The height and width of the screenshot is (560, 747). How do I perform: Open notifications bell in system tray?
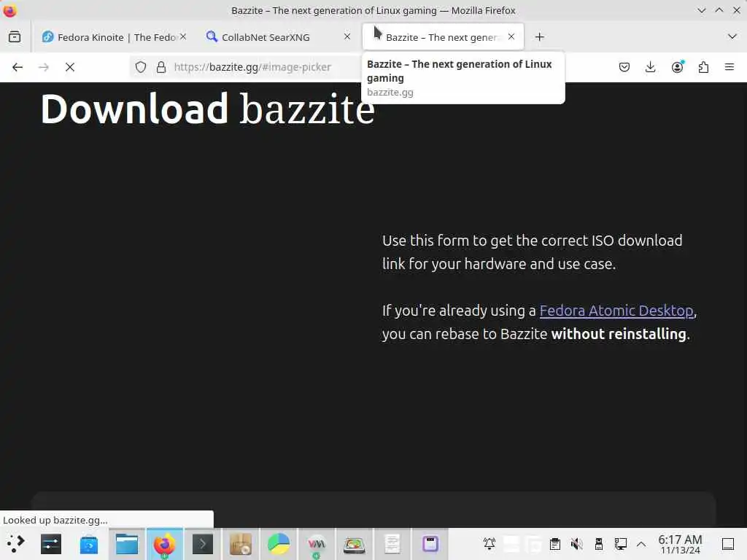[x=489, y=543]
